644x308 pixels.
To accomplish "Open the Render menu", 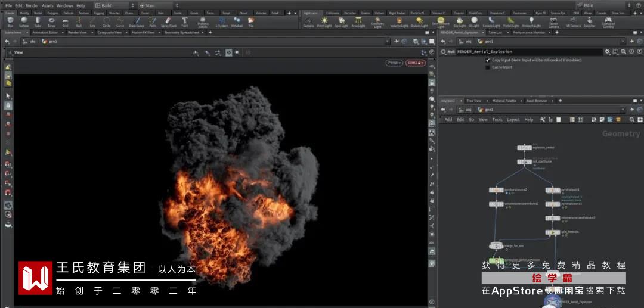I will click(32, 5).
